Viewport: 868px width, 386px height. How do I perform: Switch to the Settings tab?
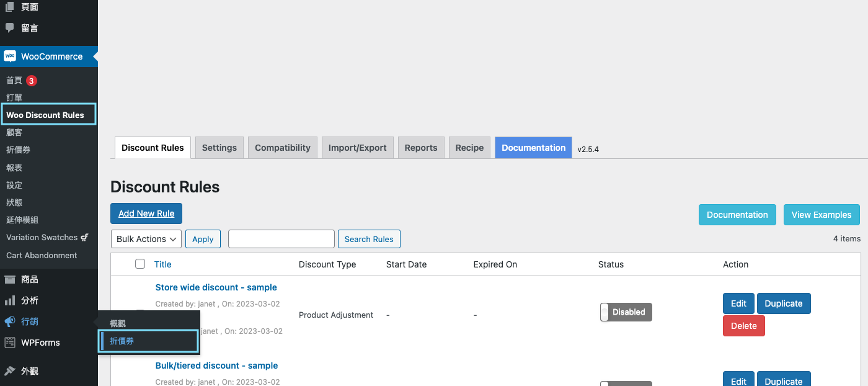click(x=219, y=148)
